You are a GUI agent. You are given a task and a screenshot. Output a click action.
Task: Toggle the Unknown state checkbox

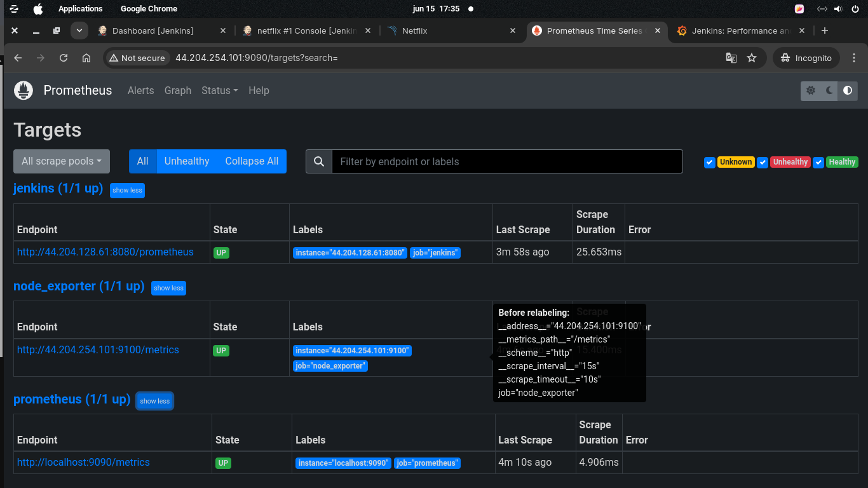tap(710, 162)
